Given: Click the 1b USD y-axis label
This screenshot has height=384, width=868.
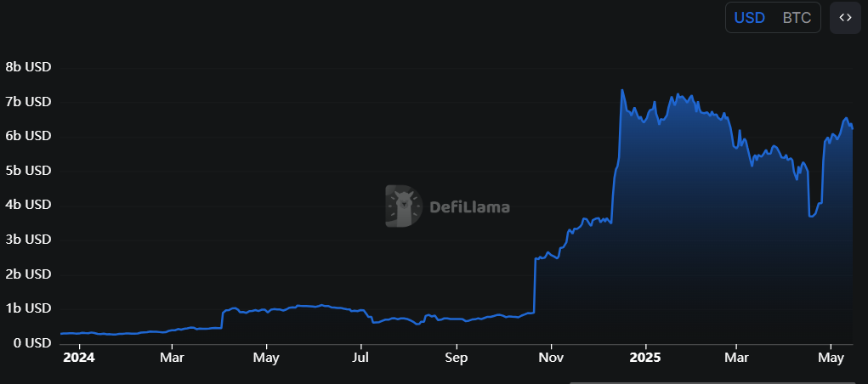Looking at the screenshot, I should [28, 308].
